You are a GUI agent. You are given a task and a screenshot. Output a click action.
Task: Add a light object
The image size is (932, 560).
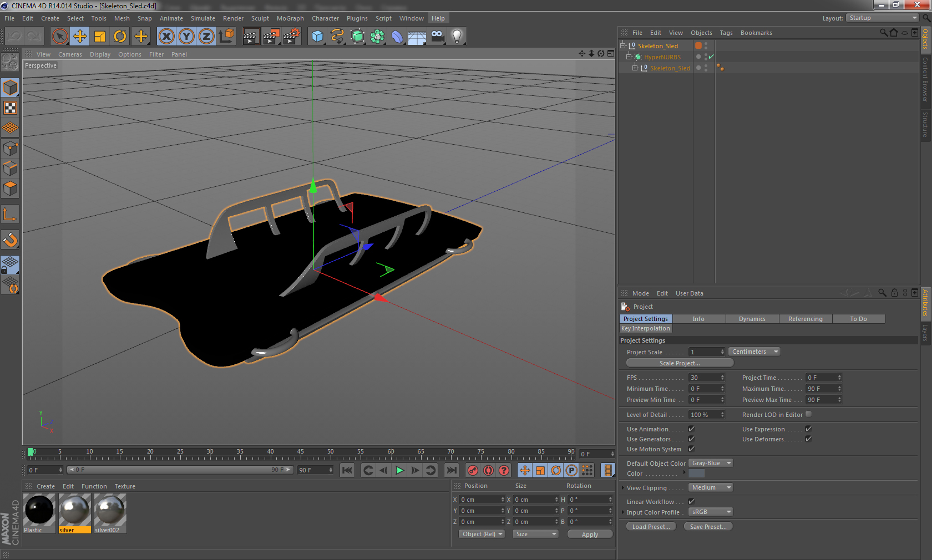[457, 37]
